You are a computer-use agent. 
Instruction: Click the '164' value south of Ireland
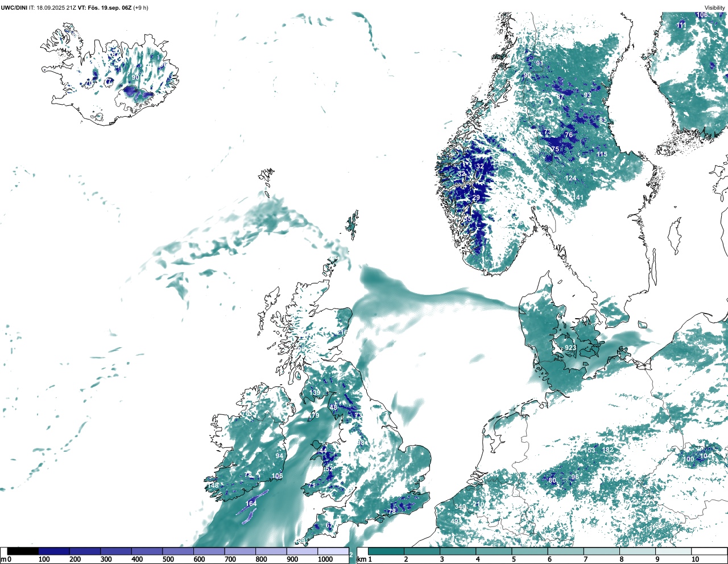click(251, 504)
